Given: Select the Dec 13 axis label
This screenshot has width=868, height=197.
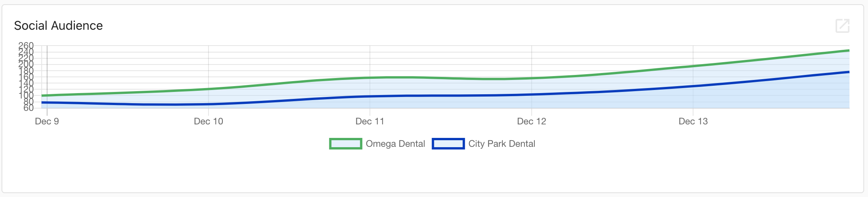Looking at the screenshot, I should [693, 121].
